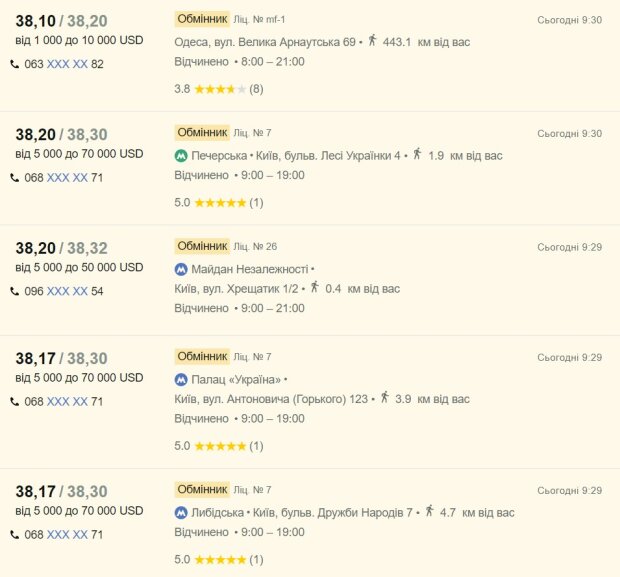Screen dimensions: 620x577
Task: Click the Палац «Україна» metro icon
Action: click(181, 380)
